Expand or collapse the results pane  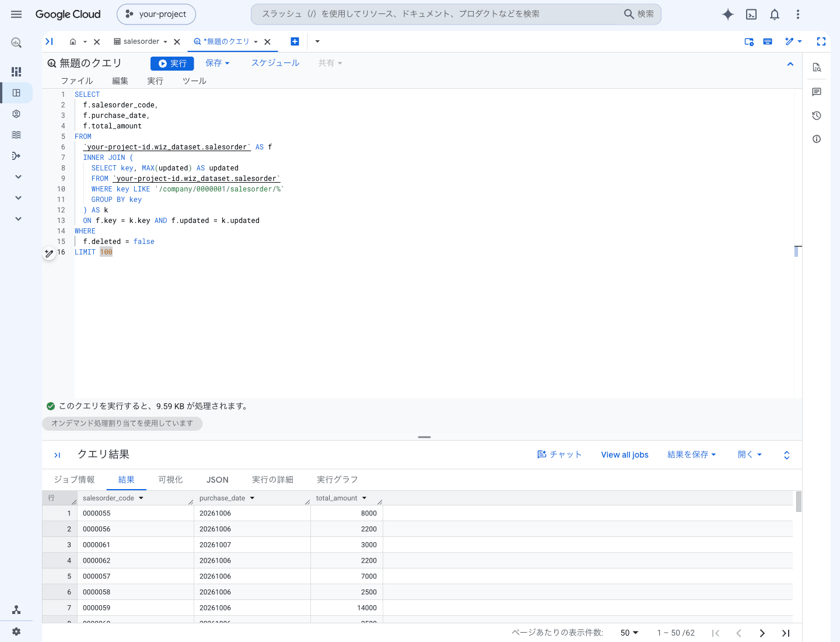[787, 455]
